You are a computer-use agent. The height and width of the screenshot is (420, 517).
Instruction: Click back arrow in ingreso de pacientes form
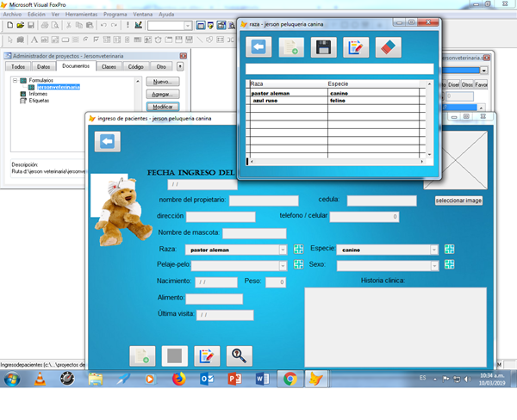pos(108,142)
